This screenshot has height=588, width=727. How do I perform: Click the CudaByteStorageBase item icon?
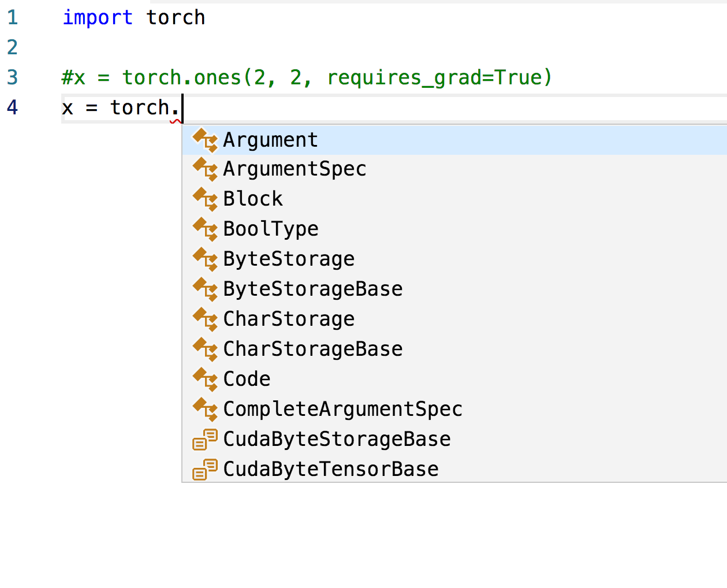pyautogui.click(x=205, y=440)
